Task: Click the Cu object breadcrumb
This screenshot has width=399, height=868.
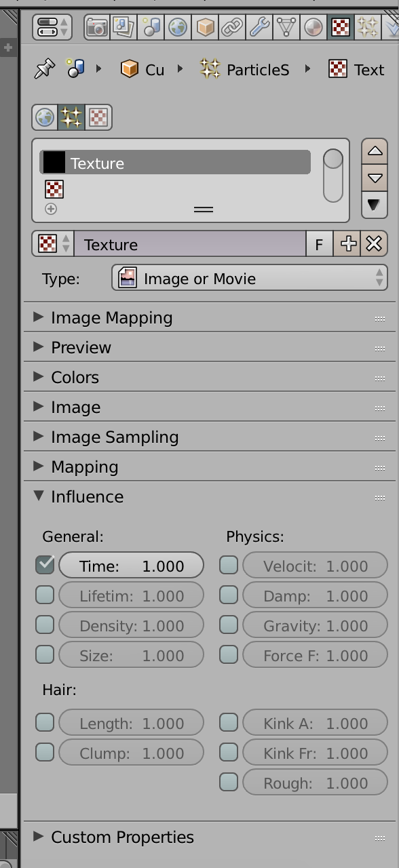Action: click(142, 69)
